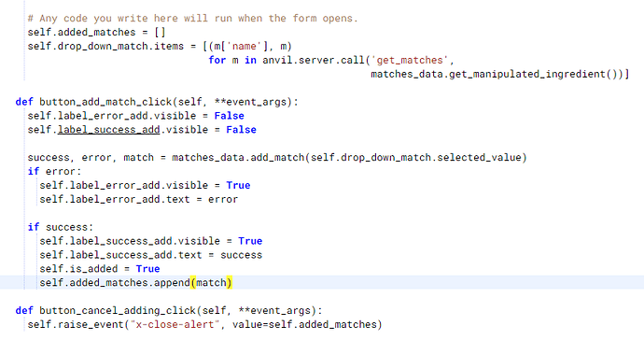644x340 pixels.
Task: Click the 'self.raise_event' call text
Action: (76, 325)
